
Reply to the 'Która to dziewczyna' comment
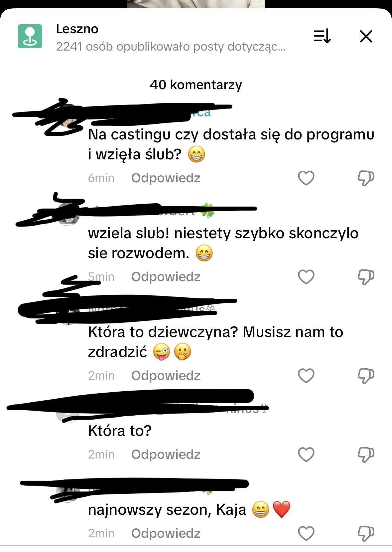(166, 376)
